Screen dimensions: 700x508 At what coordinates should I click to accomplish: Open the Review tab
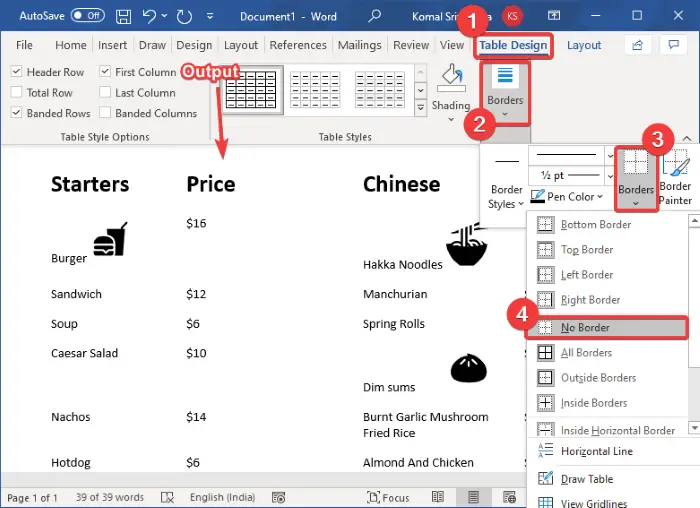tap(411, 45)
